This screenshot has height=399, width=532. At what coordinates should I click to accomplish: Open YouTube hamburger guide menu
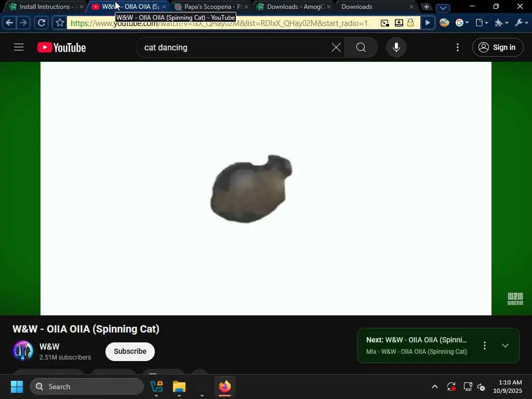tap(19, 47)
